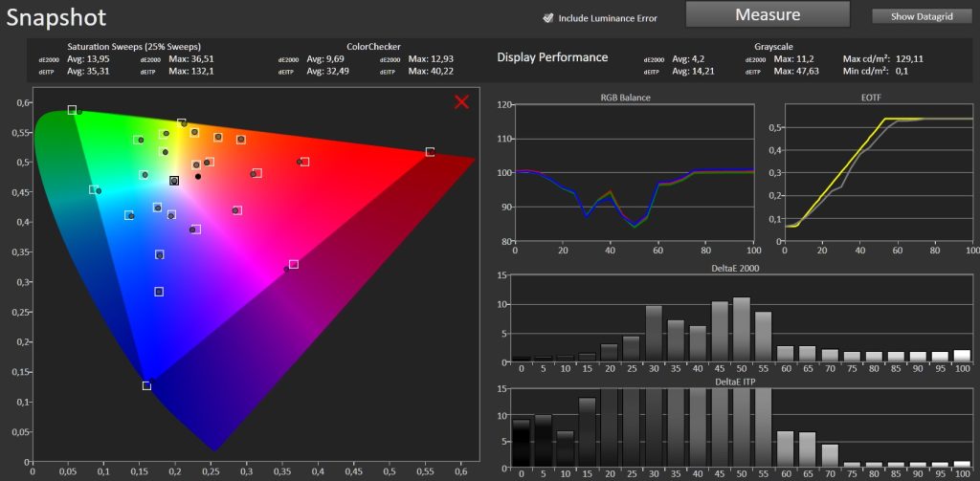
Task: Click the red X on the CIE chart
Action: 461,101
